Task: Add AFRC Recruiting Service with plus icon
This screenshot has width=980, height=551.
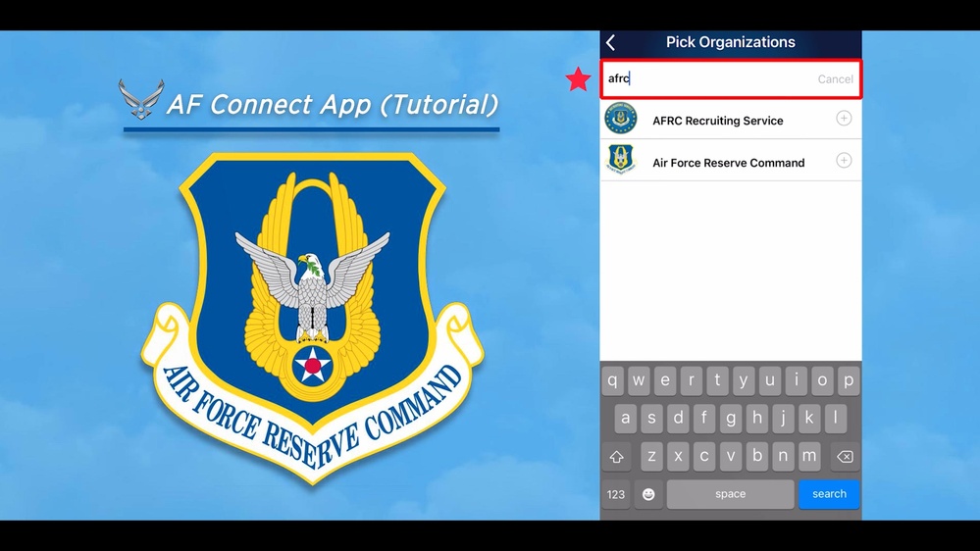Action: tap(844, 118)
